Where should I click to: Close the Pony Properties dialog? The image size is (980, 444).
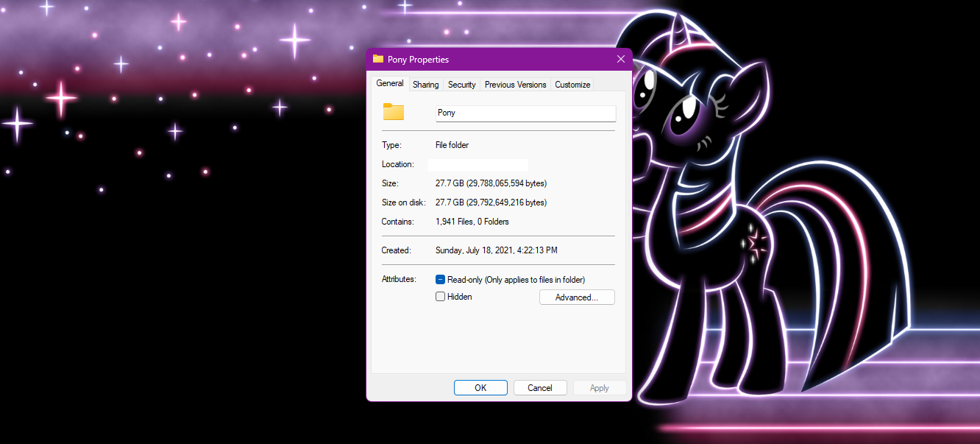tap(621, 59)
